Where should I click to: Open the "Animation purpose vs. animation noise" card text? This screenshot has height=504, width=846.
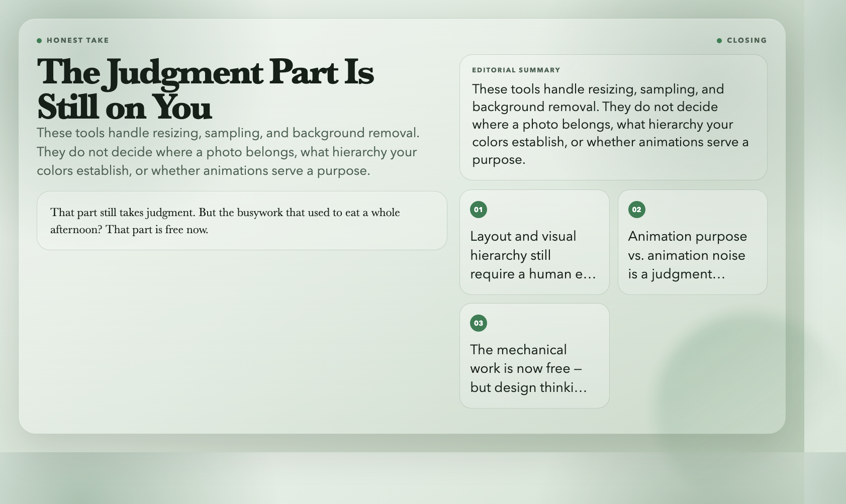688,255
